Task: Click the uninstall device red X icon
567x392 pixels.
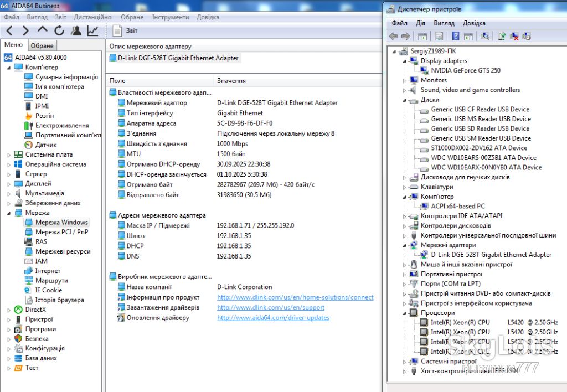Action: (514, 36)
